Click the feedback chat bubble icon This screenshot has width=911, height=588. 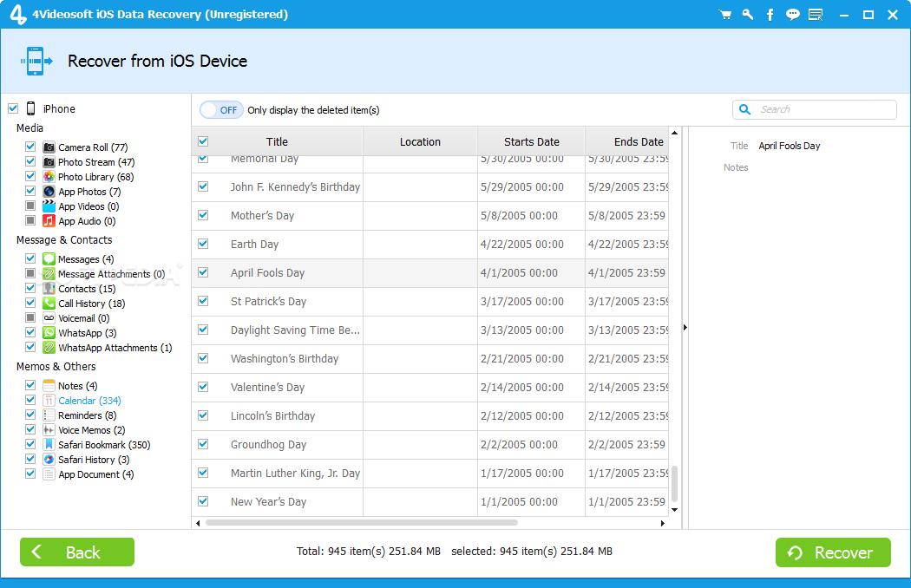click(792, 15)
